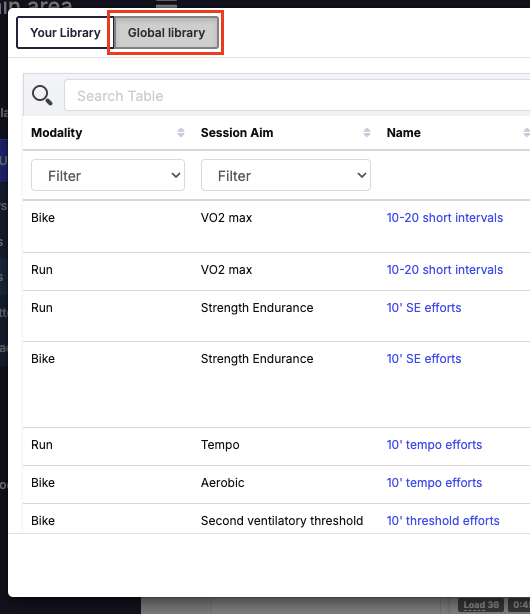
Task: Open the hamburger menu icon at top
Action: [x=166, y=4]
